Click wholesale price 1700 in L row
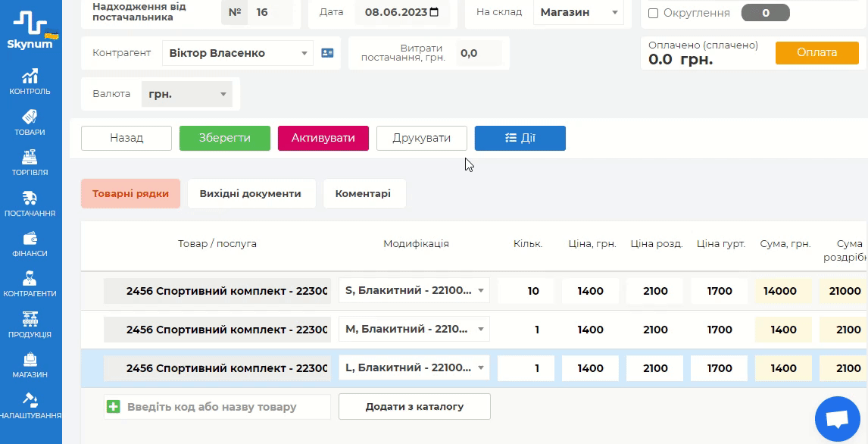 coord(719,368)
